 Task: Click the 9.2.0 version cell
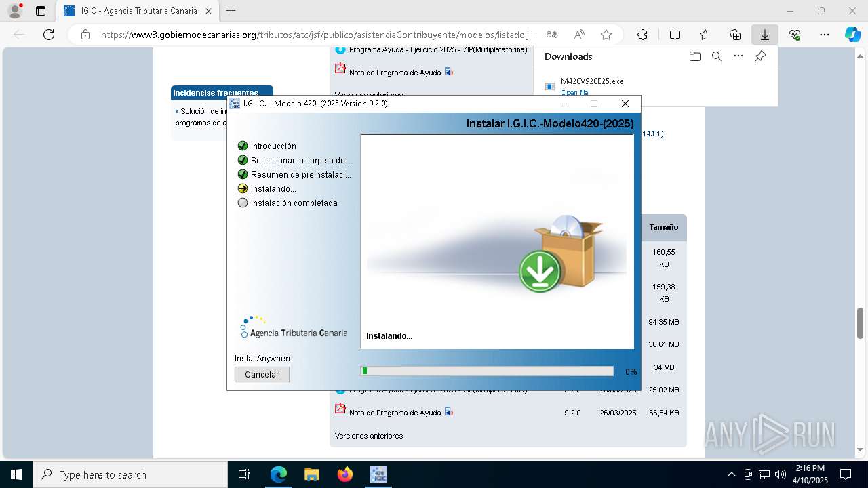point(572,412)
